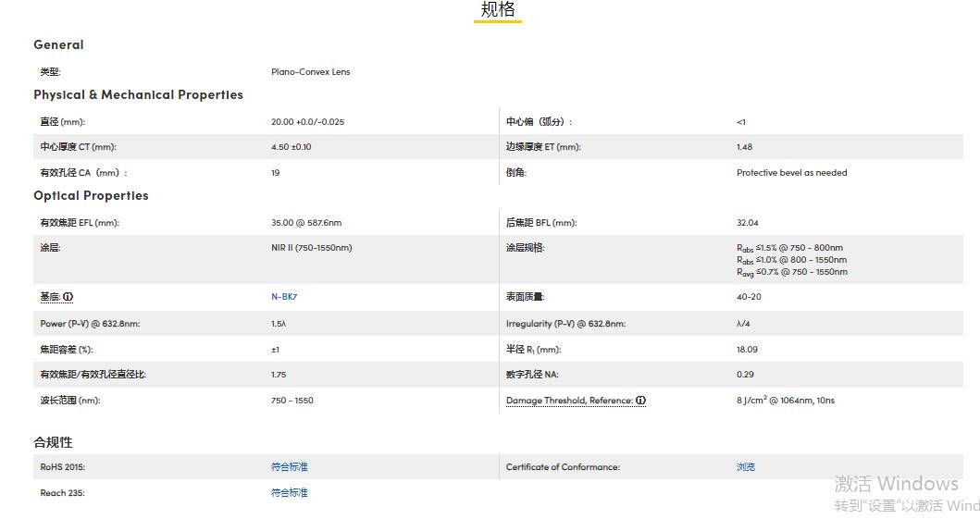Click the Power (P-V) value 1.5λ
The image size is (980, 519).
point(279,324)
